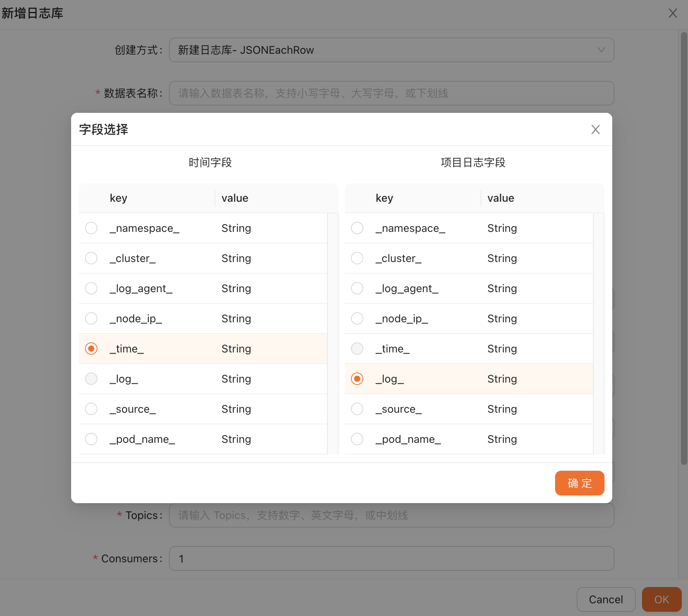Viewport: 688px width, 616px height.
Task: Select _node_ip_ as time field
Action: [x=91, y=318]
